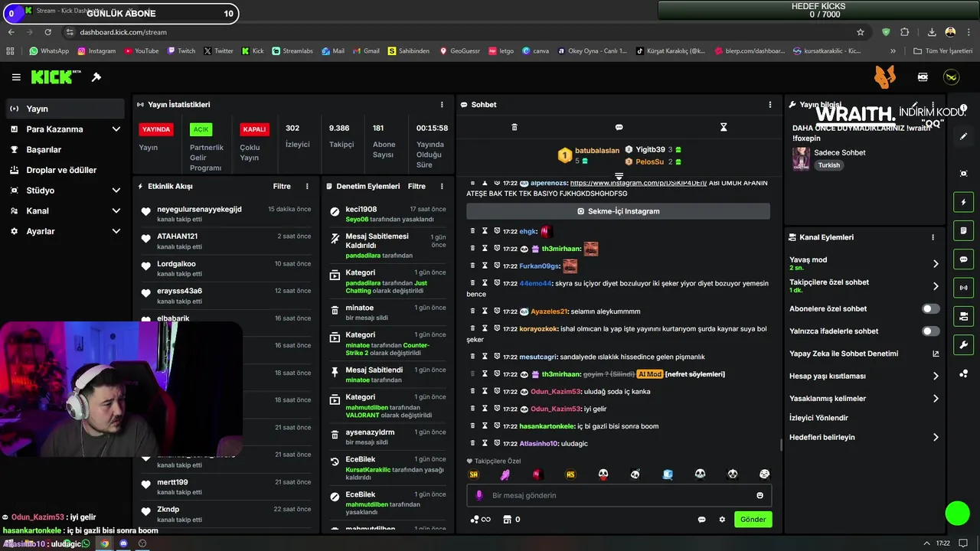The width and height of the screenshot is (980, 551).
Task: Click username batubalaslan in leaderboard
Action: pos(596,151)
